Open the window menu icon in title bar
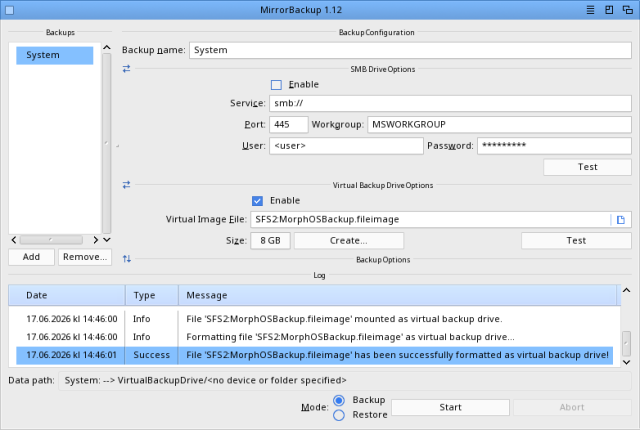The height and width of the screenshot is (430, 640). pyautogui.click(x=590, y=10)
